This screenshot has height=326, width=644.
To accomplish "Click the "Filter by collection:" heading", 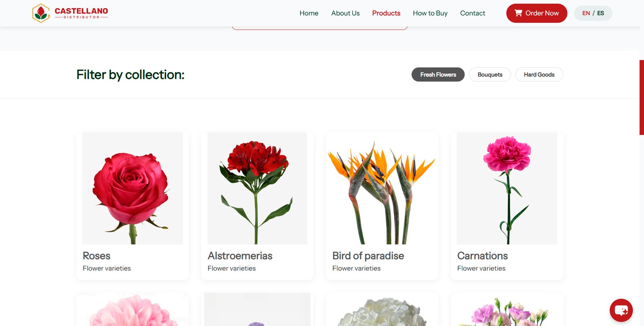I will click(x=130, y=75).
